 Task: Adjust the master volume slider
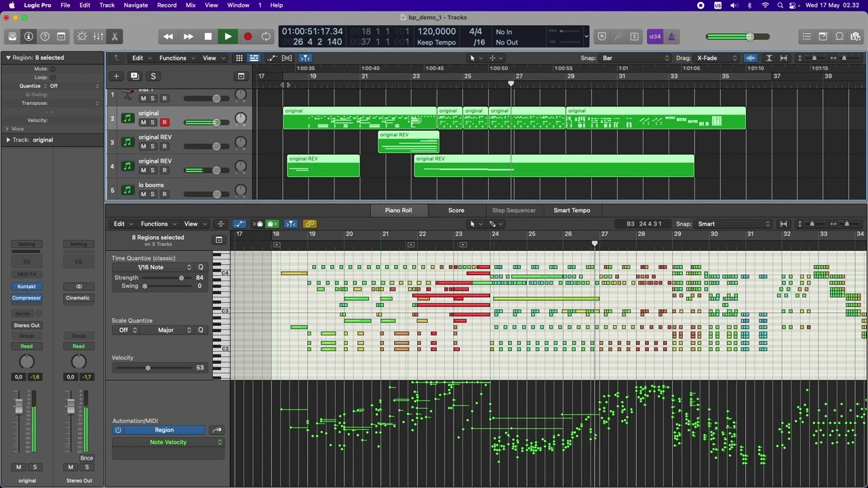pyautogui.click(x=736, y=37)
